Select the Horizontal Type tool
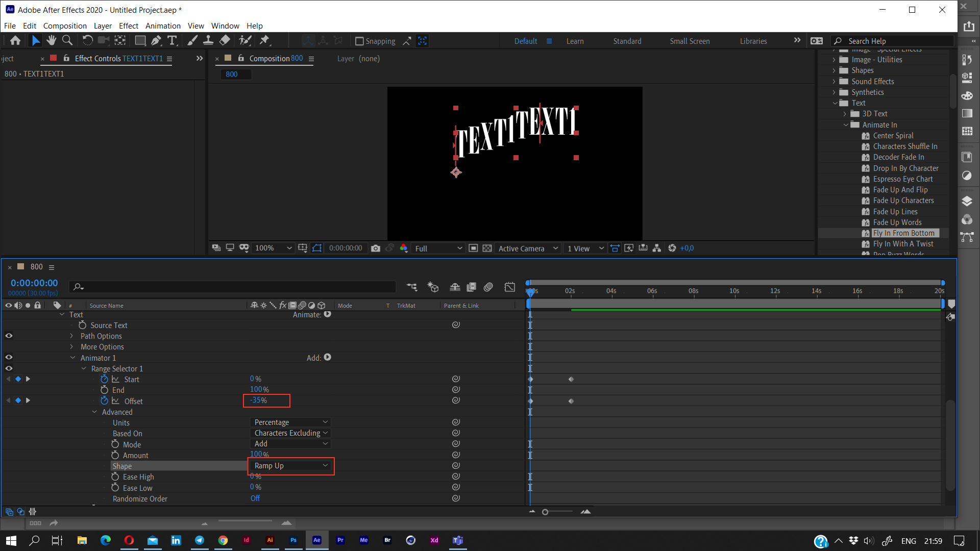Image resolution: width=980 pixels, height=551 pixels. (173, 40)
